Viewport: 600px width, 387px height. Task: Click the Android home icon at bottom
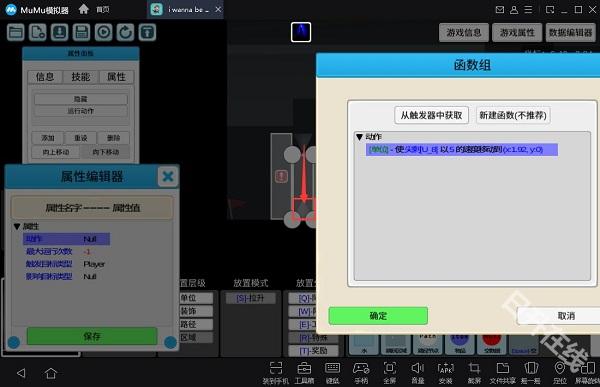51,373
